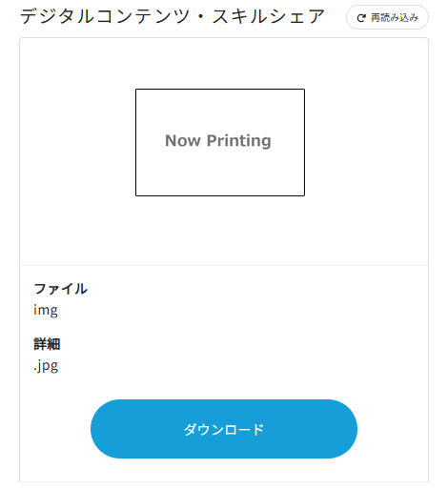Click the 詳細 label
The width and height of the screenshot is (448, 489).
(47, 344)
